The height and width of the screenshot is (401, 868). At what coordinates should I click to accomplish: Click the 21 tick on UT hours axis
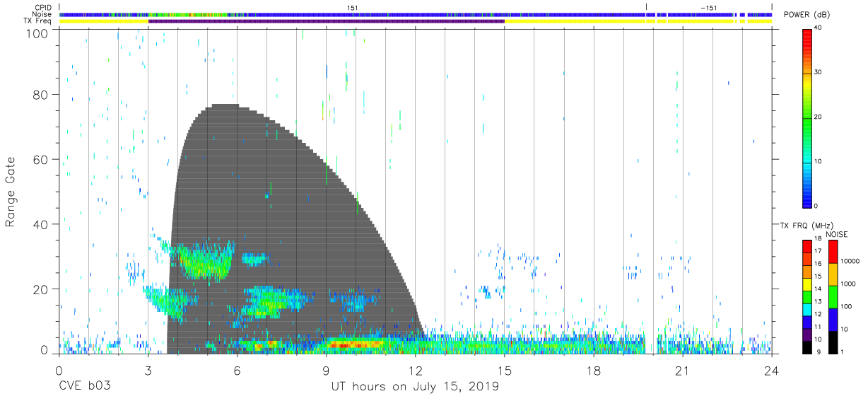tap(683, 370)
